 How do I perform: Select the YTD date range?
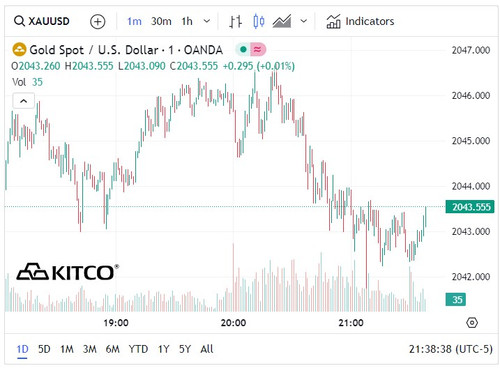click(x=138, y=349)
